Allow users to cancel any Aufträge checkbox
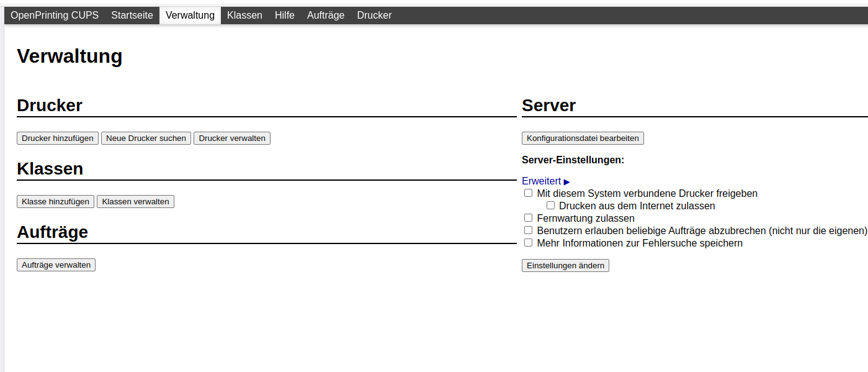Image resolution: width=868 pixels, height=372 pixels. [529, 230]
